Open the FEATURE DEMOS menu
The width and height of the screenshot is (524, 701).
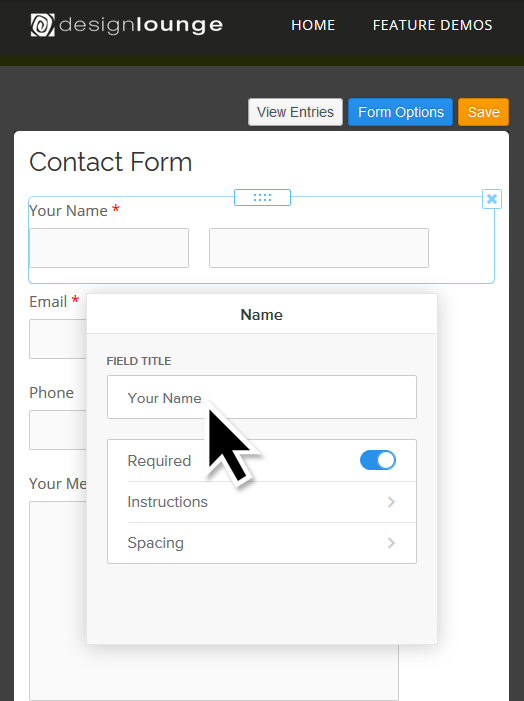(x=432, y=25)
